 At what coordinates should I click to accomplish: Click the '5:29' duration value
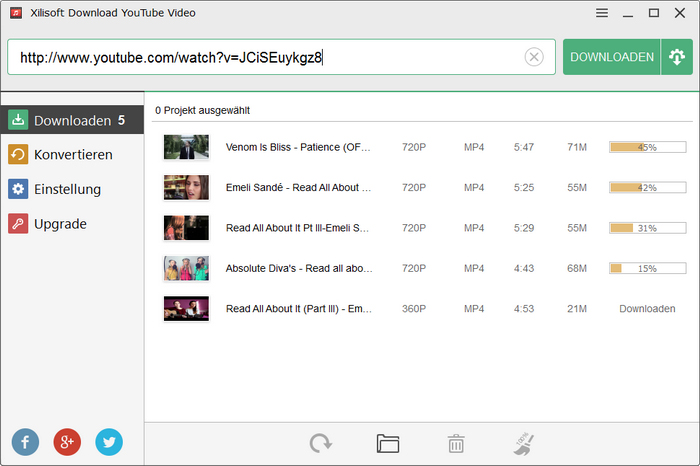(524, 228)
